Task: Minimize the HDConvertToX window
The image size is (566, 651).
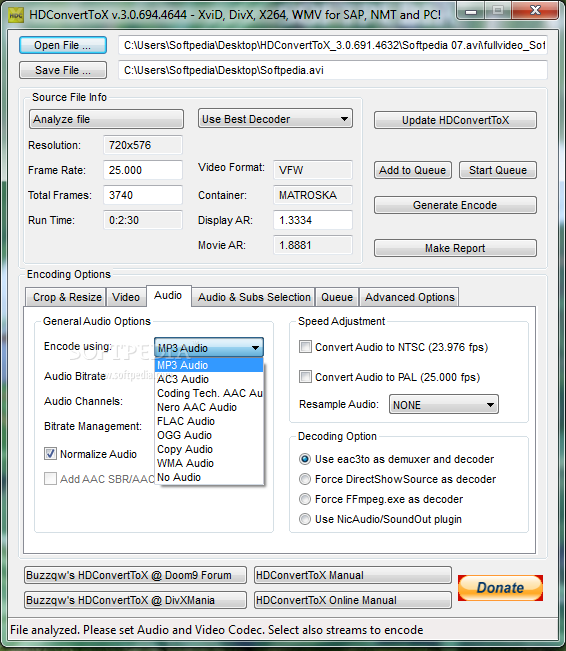Action: pyautogui.click(x=471, y=12)
